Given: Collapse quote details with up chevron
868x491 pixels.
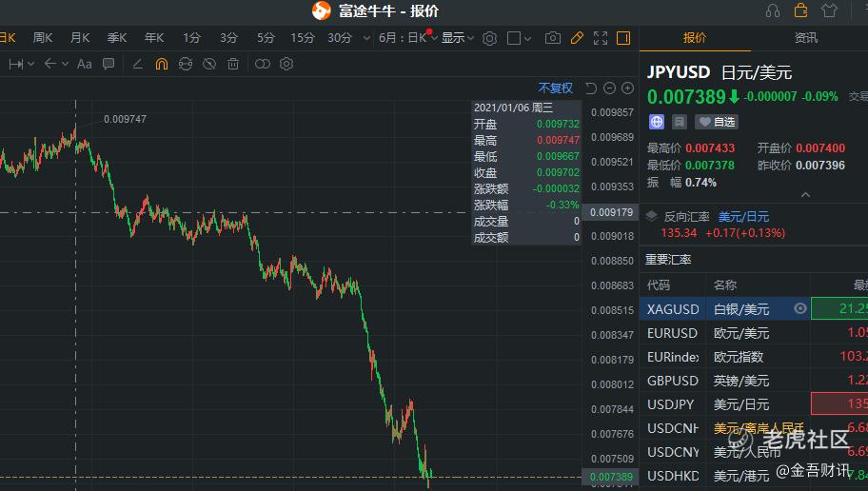Looking at the screenshot, I should click(x=805, y=195).
